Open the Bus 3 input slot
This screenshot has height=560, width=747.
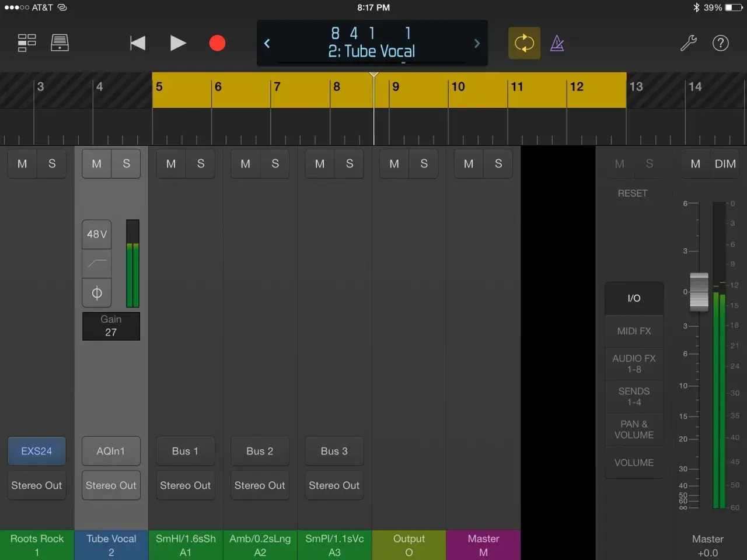point(334,451)
